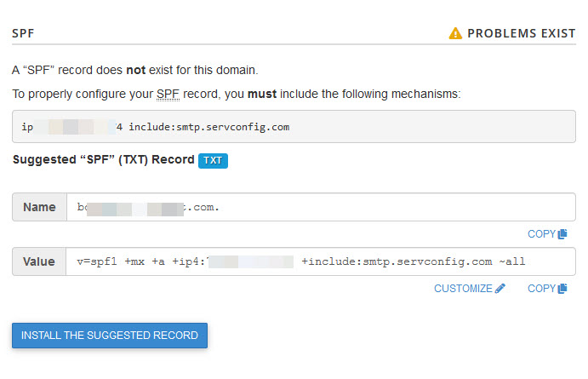Viewport: 588px width, 379px height.
Task: Click the Name label box
Action: click(40, 207)
